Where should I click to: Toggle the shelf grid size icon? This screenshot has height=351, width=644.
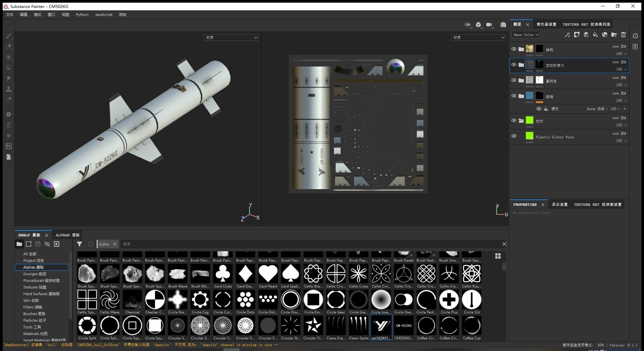[x=498, y=256]
